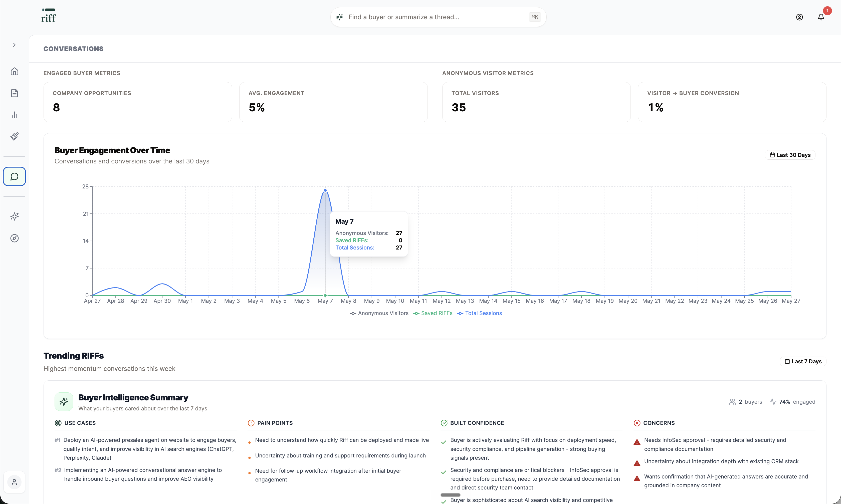Click the riff logo
Screen dimensions: 841x504
tap(49, 16)
